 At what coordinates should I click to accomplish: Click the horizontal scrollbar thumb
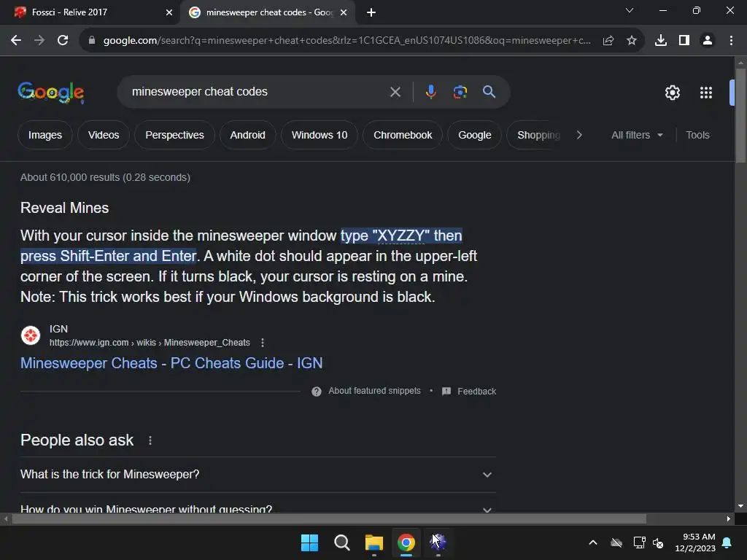pyautogui.click(x=329, y=518)
